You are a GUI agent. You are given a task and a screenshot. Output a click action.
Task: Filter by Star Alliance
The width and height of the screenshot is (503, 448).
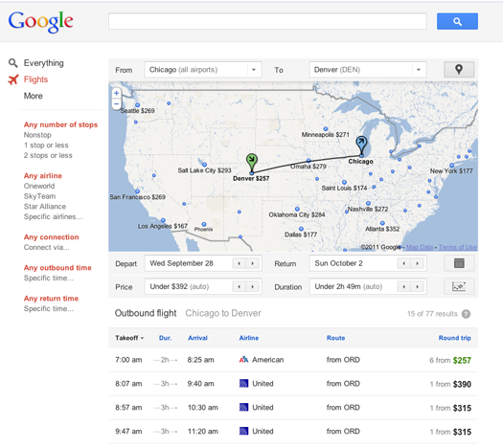[x=45, y=207]
